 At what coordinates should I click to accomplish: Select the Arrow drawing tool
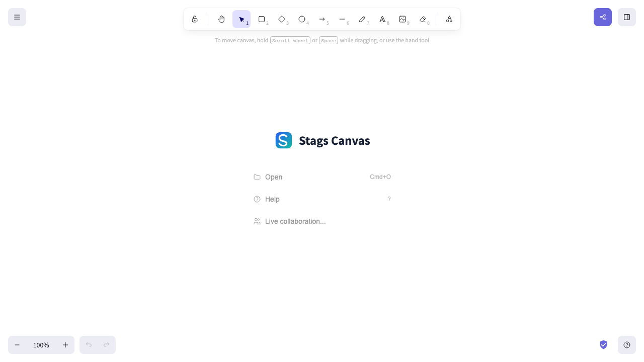[x=322, y=19]
